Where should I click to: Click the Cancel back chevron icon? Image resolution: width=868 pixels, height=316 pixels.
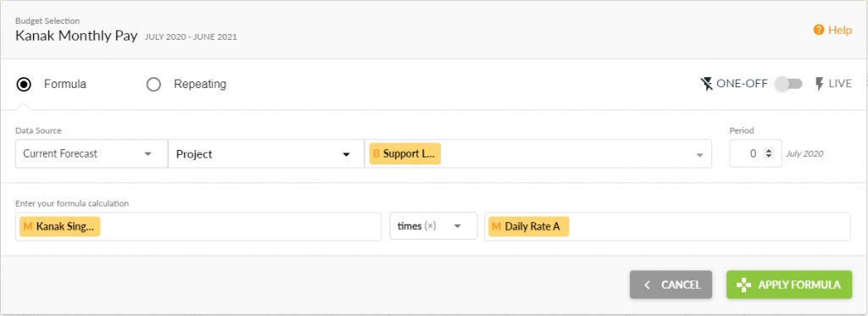647,285
